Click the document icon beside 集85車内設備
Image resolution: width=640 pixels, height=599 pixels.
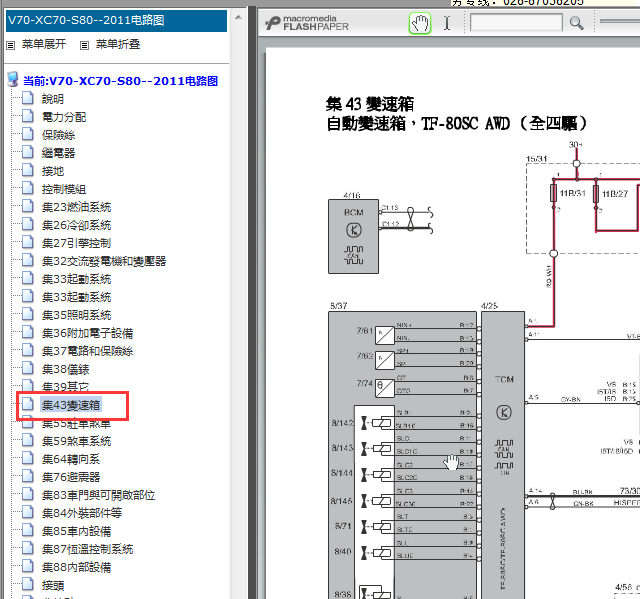click(x=28, y=530)
